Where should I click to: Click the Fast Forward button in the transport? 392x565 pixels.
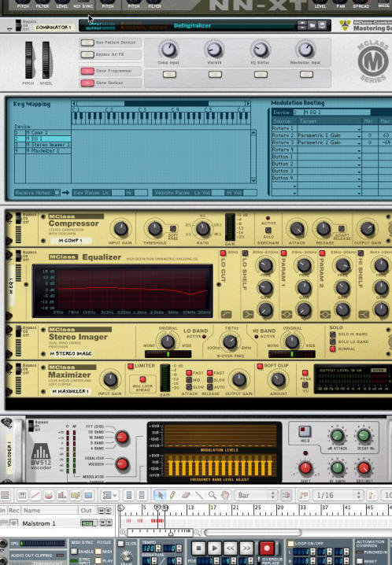click(246, 548)
